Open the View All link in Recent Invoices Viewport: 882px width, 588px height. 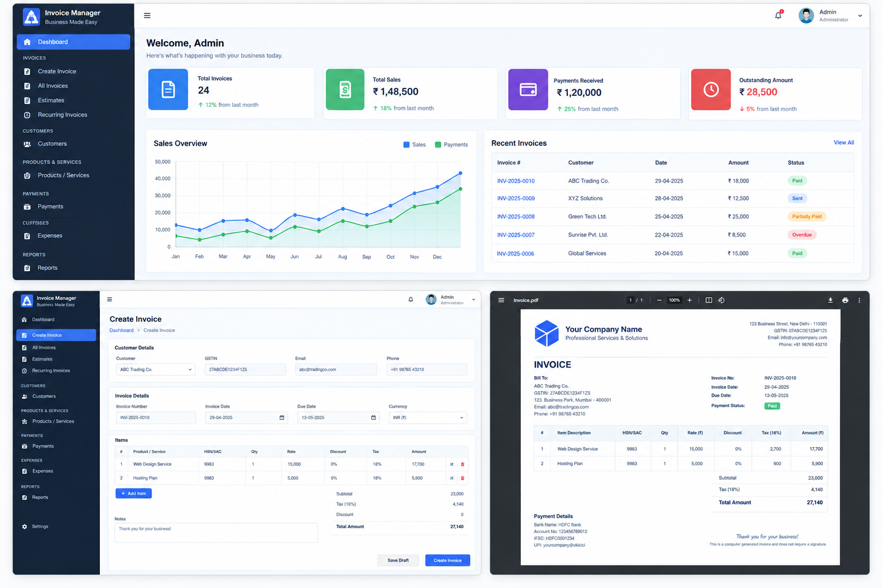coord(844,142)
